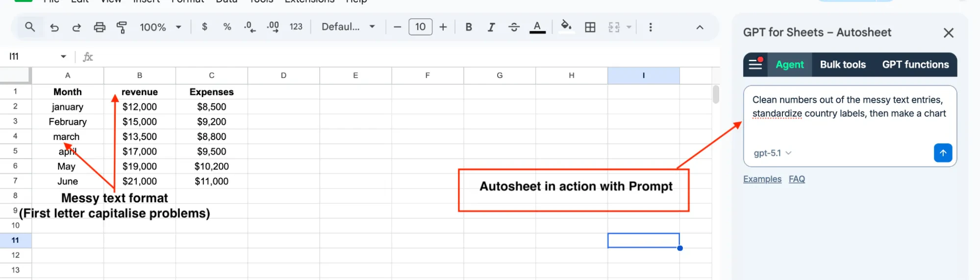The image size is (980, 280).
Task: Open the Autosheet hamburger menu
Action: coord(755,64)
